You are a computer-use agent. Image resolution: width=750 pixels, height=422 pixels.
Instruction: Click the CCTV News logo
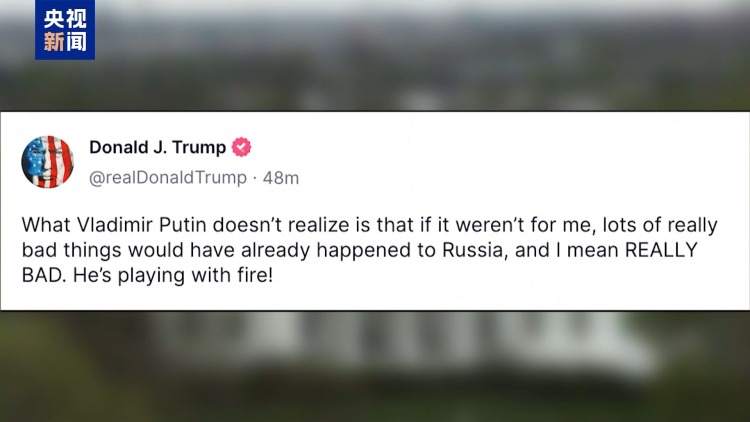(x=65, y=30)
